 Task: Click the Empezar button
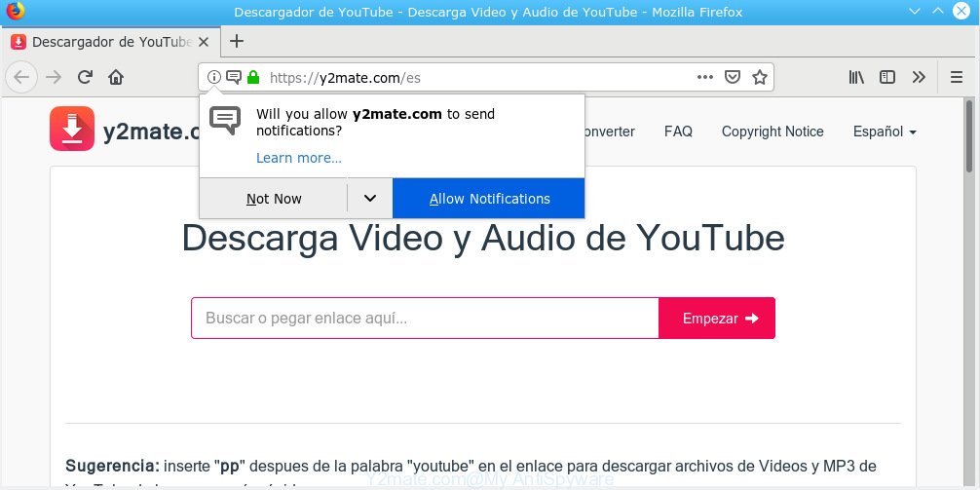point(717,319)
